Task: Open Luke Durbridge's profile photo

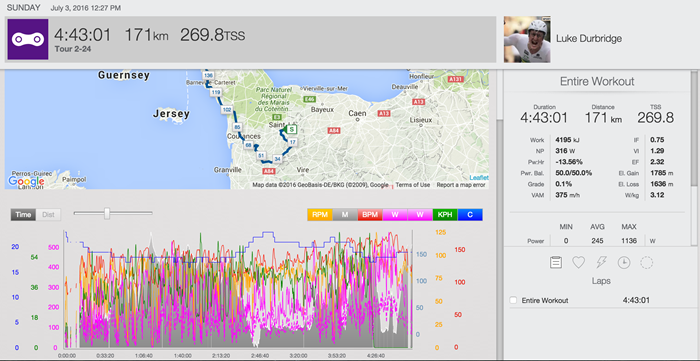Action: 527,39
